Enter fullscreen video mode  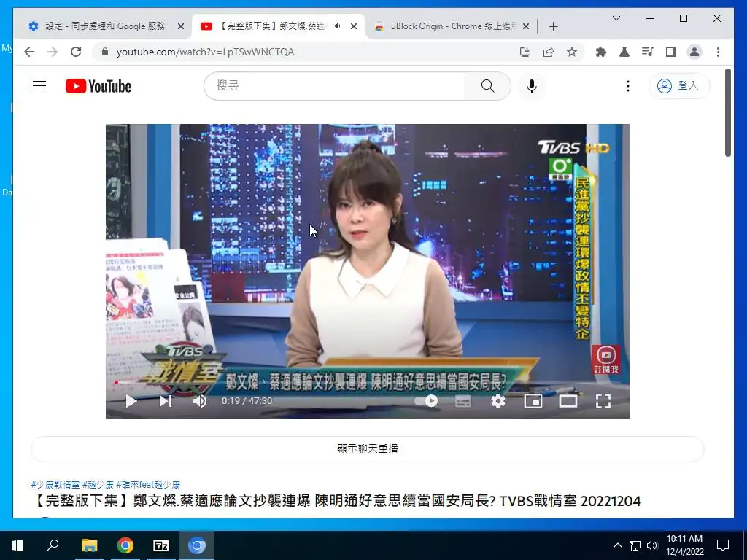point(603,401)
